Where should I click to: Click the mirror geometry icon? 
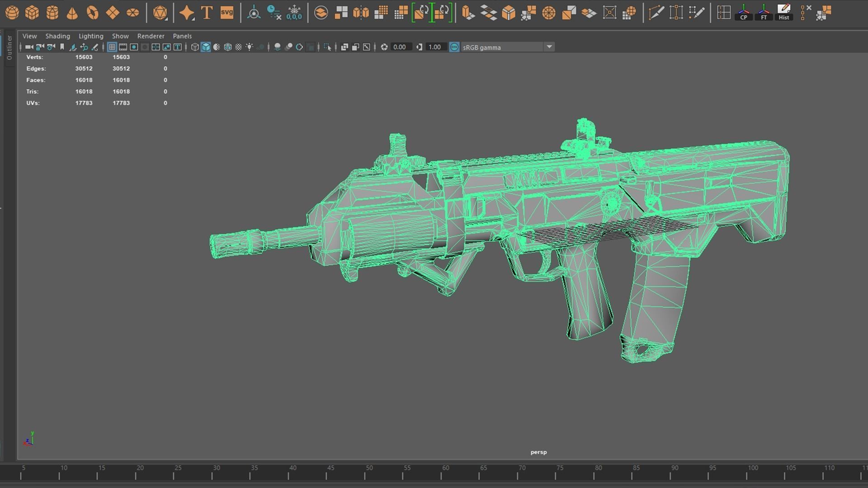361,13
